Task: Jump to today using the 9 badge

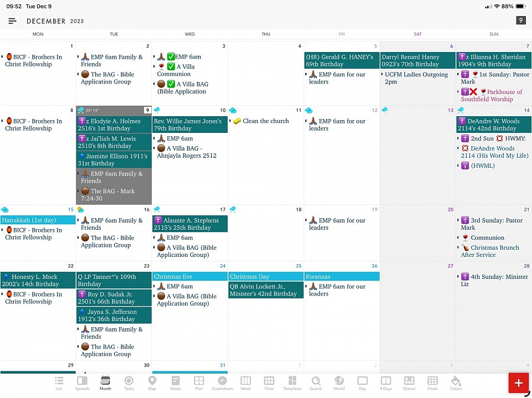Action: coord(520,20)
